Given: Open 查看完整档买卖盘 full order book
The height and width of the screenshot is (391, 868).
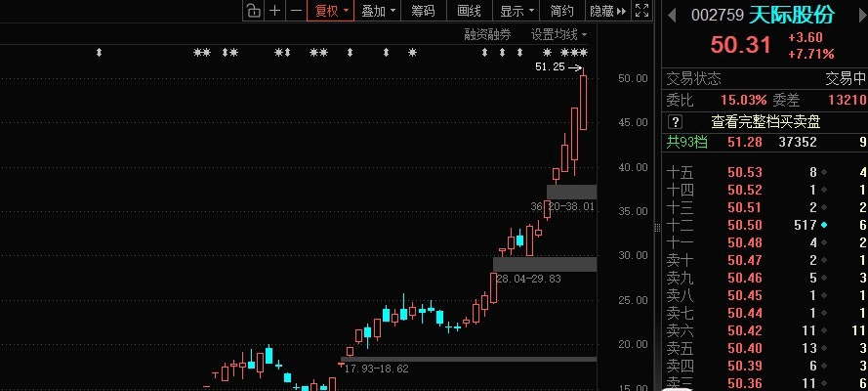Looking at the screenshot, I should 765,122.
